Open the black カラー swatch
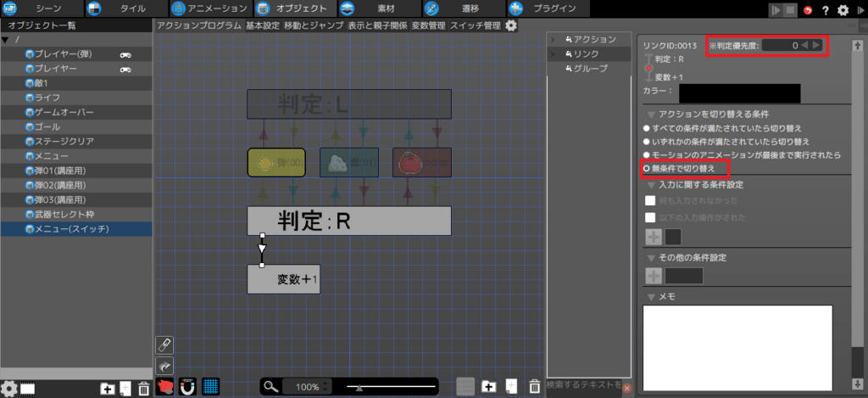The width and height of the screenshot is (868, 398). pyautogui.click(x=739, y=93)
